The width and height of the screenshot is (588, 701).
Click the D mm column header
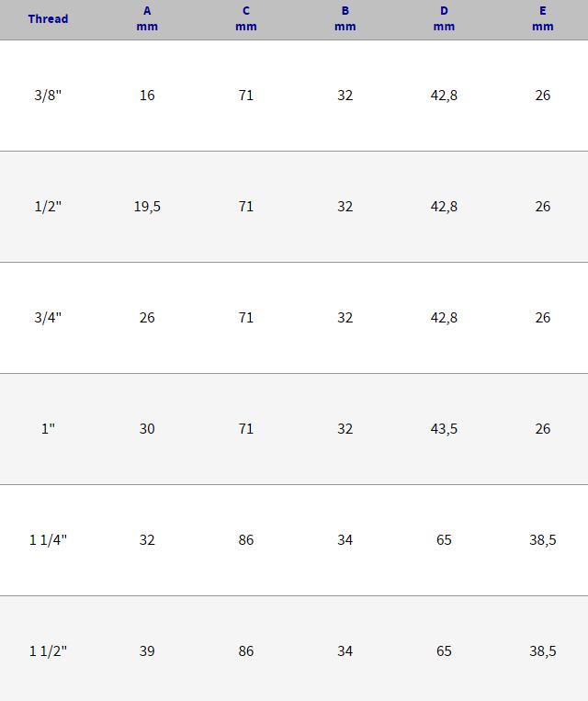click(x=444, y=18)
